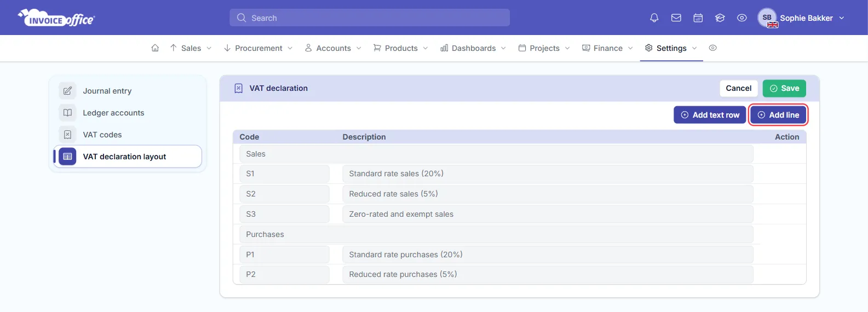Click the Reduced rate sales (5%) description
This screenshot has height=312, width=868.
pos(548,194)
